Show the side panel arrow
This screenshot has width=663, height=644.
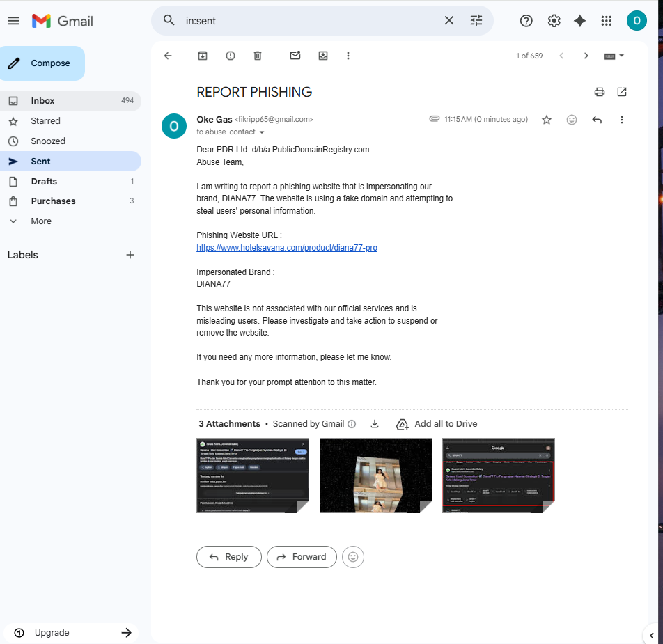(652, 635)
